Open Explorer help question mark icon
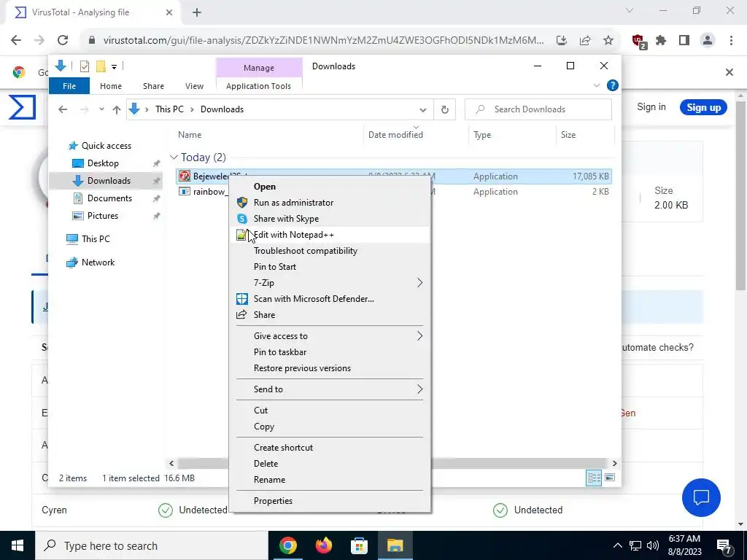Viewport: 747px width, 560px height. click(x=613, y=86)
